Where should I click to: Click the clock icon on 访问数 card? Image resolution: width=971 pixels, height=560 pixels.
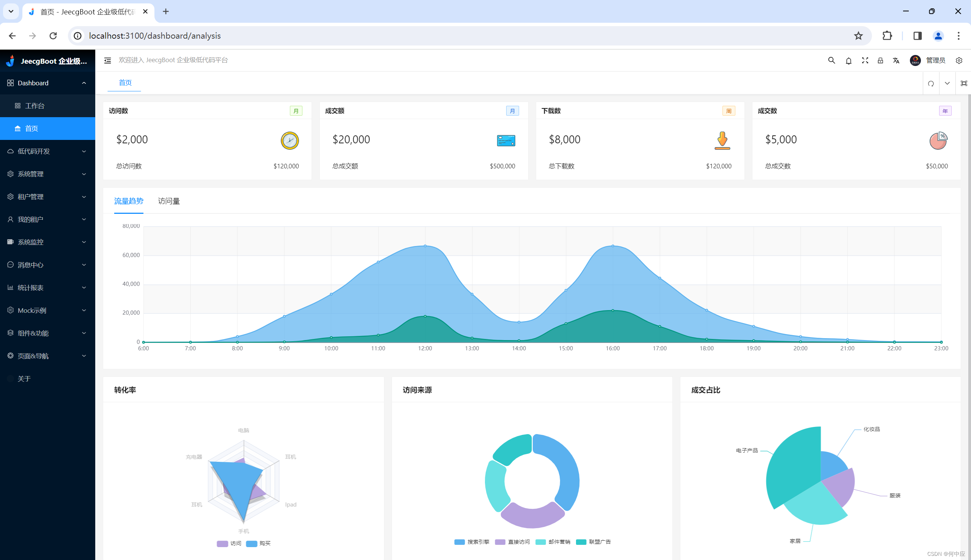point(290,140)
